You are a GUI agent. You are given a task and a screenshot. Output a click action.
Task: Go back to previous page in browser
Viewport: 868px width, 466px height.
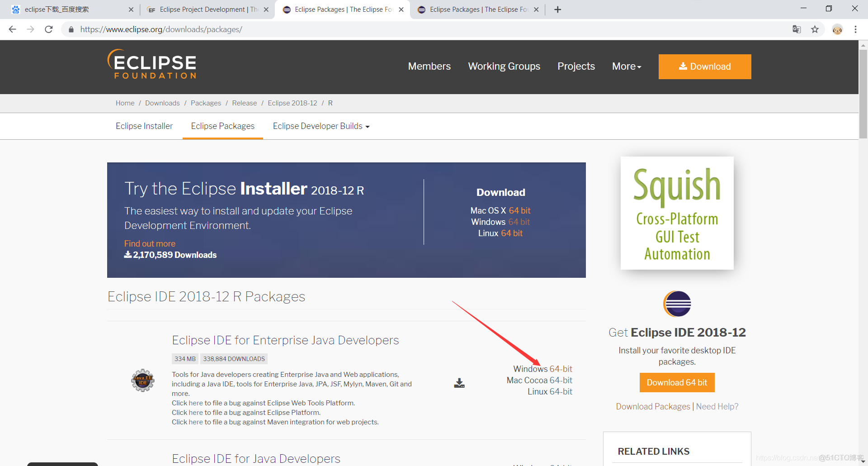[12, 29]
